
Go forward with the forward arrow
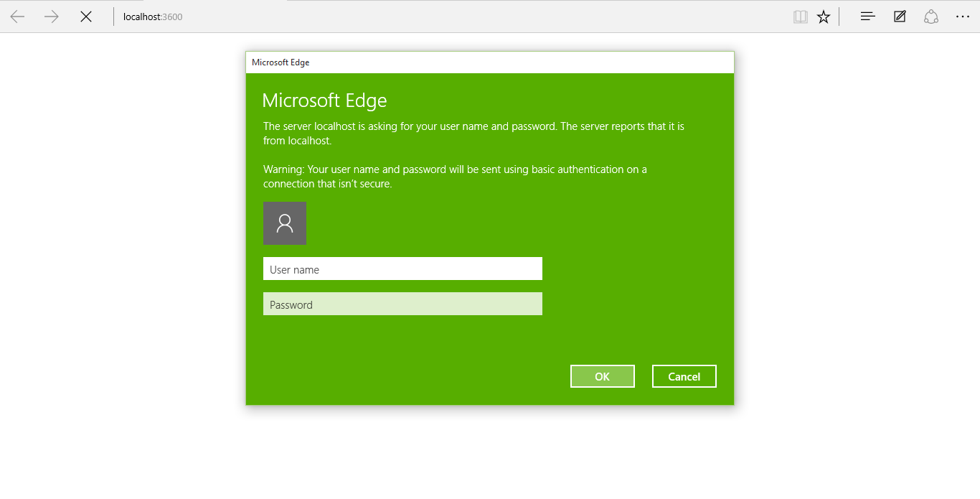coord(52,17)
